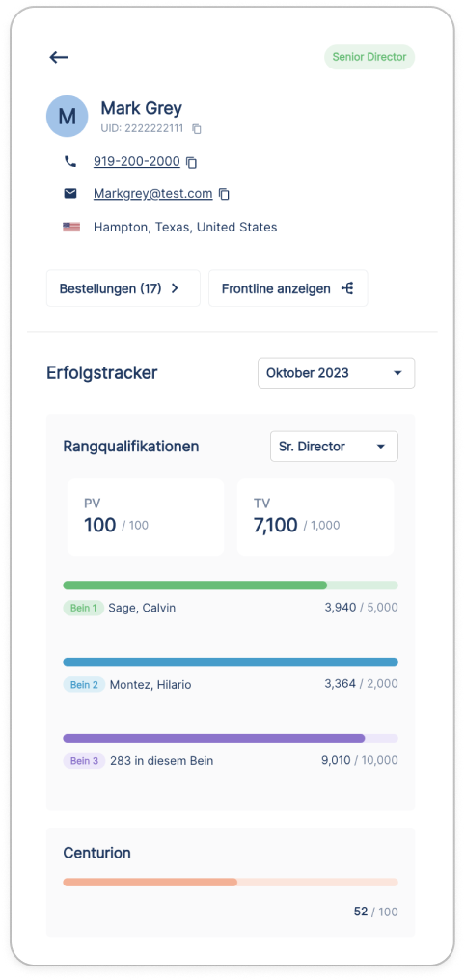Copy the UID number
465x980 pixels.
[x=197, y=129]
